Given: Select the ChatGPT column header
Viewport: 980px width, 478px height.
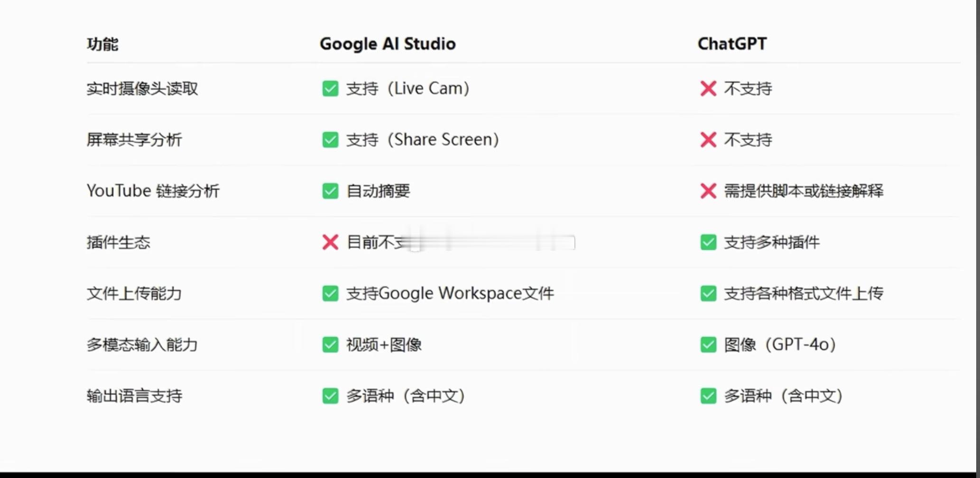Looking at the screenshot, I should 732,44.
